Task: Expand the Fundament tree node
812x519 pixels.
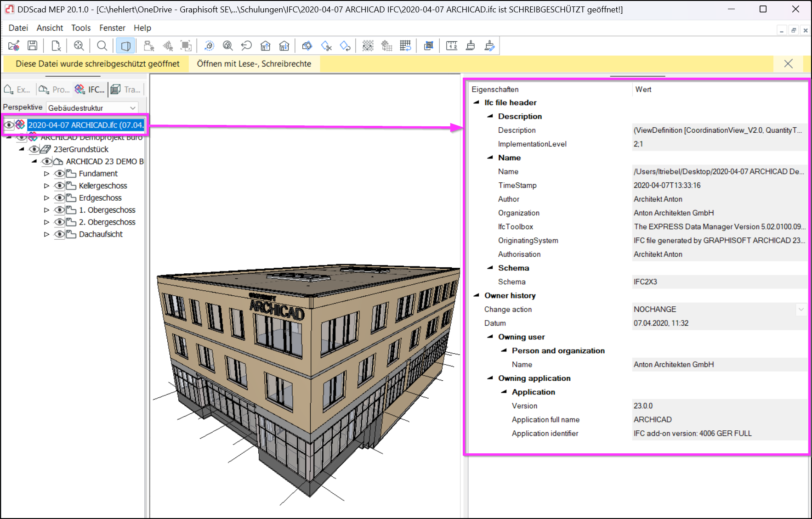Action: click(46, 174)
